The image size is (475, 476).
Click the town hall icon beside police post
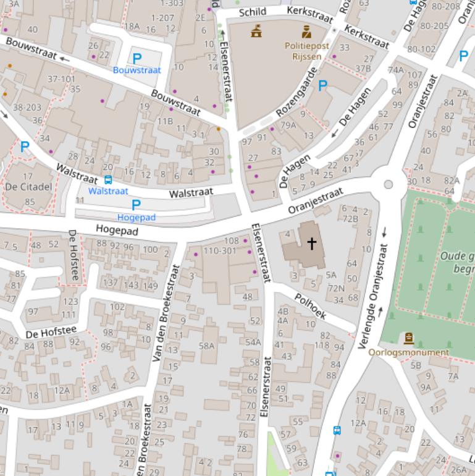[256, 31]
